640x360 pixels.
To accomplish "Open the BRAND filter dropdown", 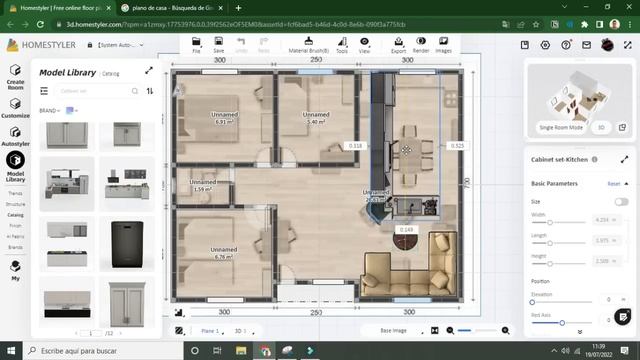I will coord(50,111).
